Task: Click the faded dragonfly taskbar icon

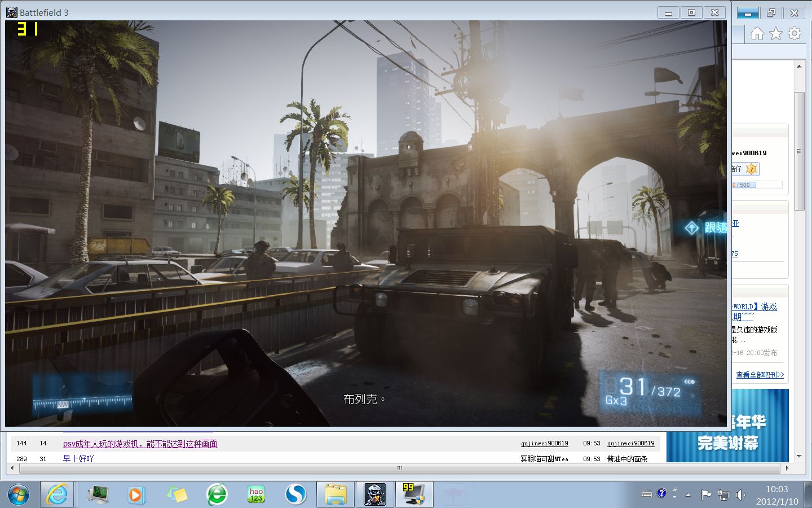Action: point(454,495)
